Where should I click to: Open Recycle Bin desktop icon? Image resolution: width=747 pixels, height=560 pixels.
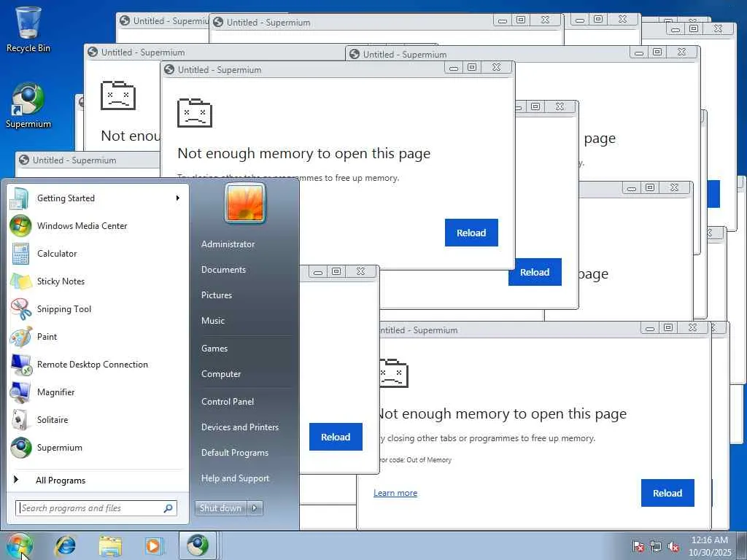pyautogui.click(x=28, y=28)
